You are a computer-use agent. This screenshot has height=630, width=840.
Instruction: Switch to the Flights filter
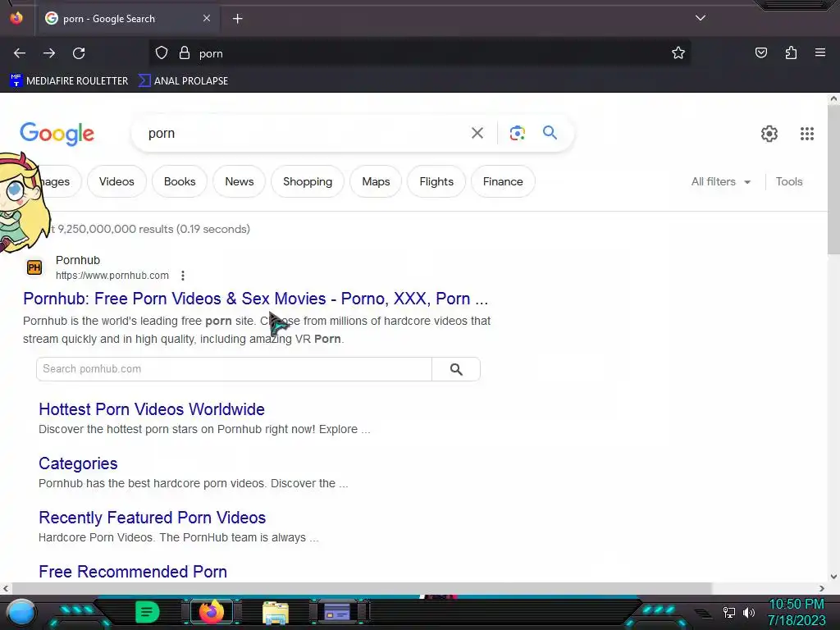click(436, 181)
